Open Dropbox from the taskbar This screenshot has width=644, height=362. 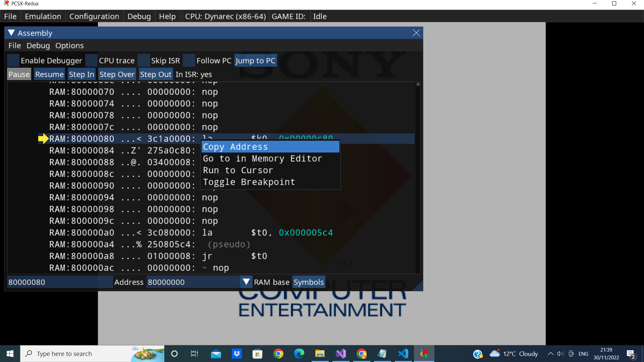[x=237, y=353]
